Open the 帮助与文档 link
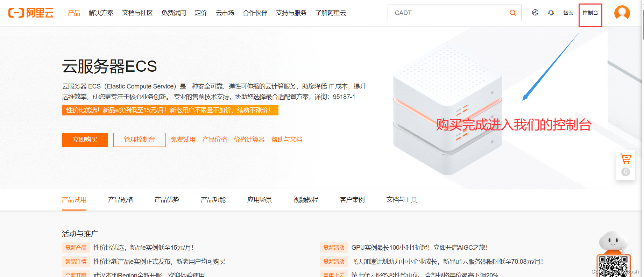 (x=287, y=140)
